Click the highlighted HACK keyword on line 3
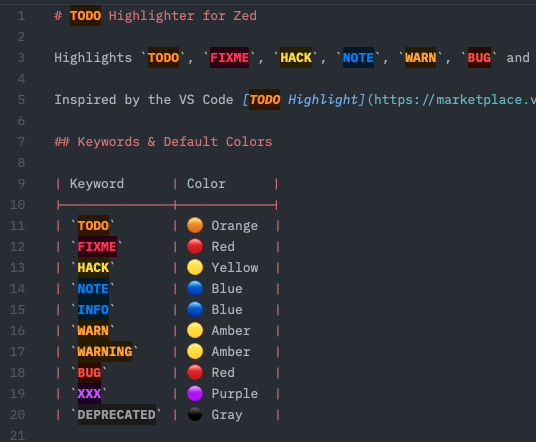 (x=296, y=57)
